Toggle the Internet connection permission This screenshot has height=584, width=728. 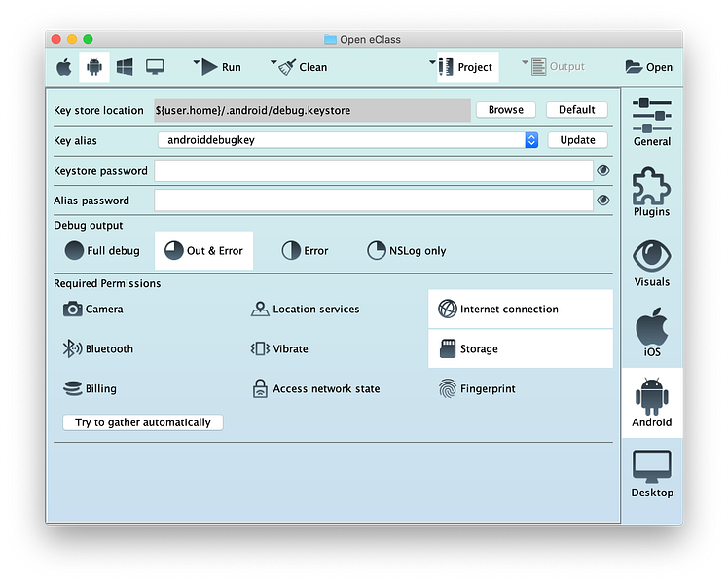(521, 310)
